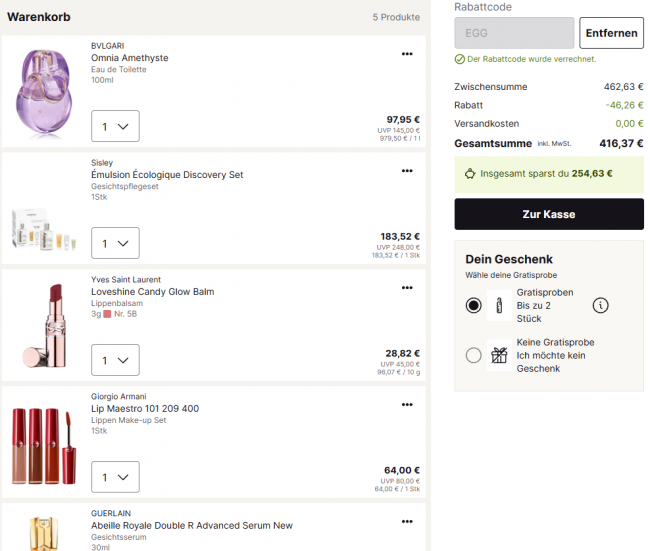Image resolution: width=650 pixels, height=551 pixels.
Task: Click the Nr. 5B color swatch
Action: [107, 314]
